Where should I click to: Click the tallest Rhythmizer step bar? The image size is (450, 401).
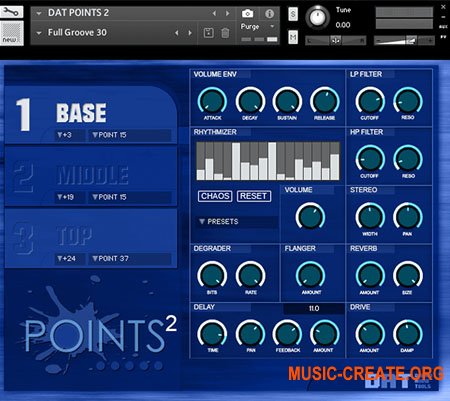(x=272, y=161)
